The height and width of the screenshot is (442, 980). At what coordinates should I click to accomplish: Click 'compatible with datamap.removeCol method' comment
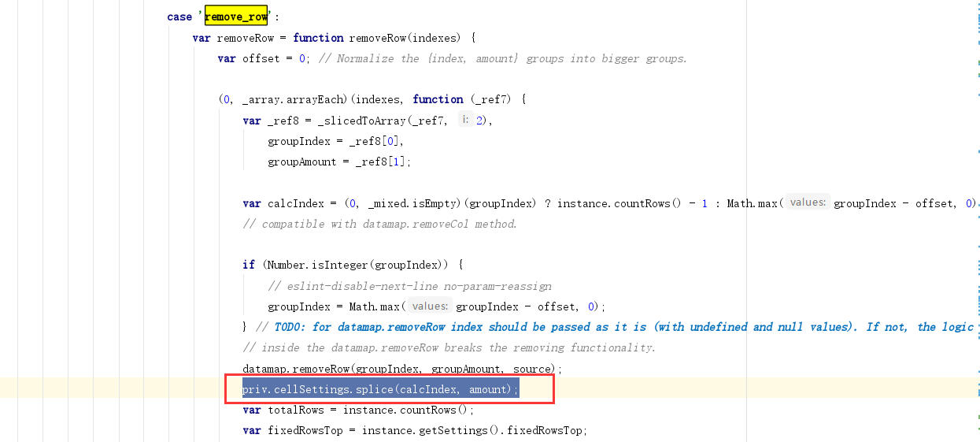tap(380, 224)
